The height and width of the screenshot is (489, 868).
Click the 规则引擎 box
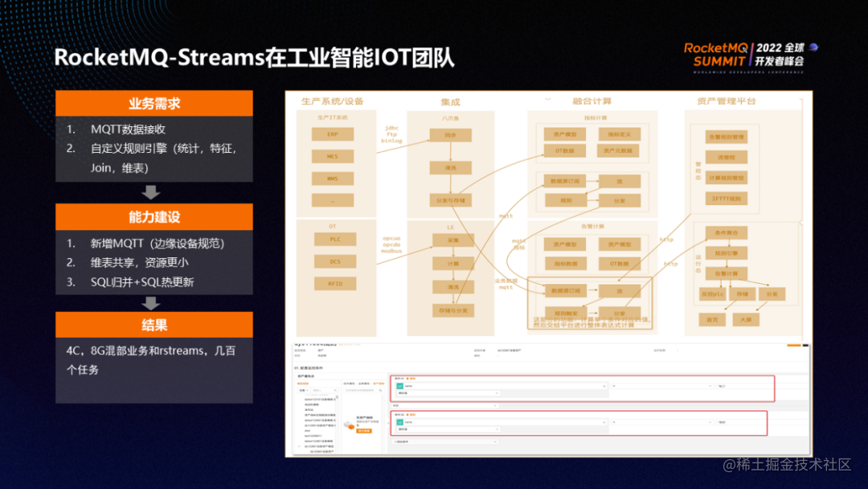tap(727, 253)
